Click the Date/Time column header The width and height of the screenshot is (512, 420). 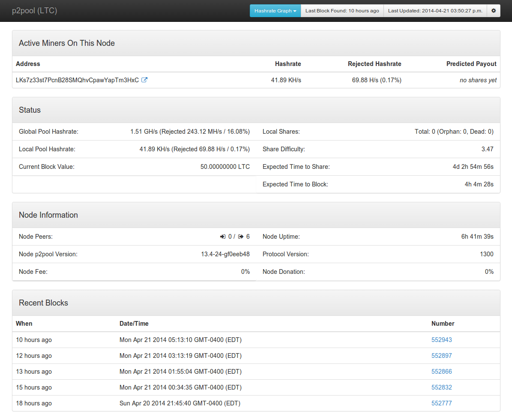coord(134,324)
